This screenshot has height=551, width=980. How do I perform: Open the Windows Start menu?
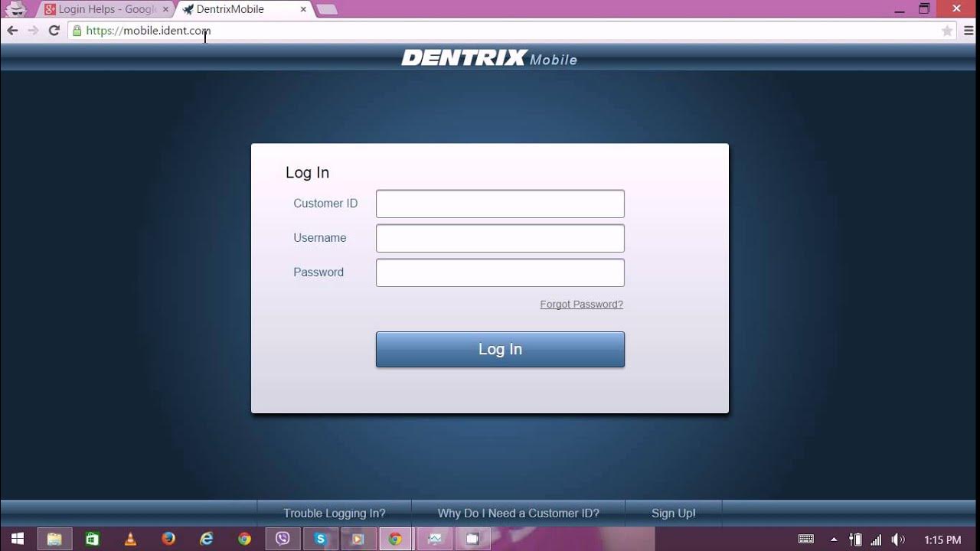tap(17, 539)
